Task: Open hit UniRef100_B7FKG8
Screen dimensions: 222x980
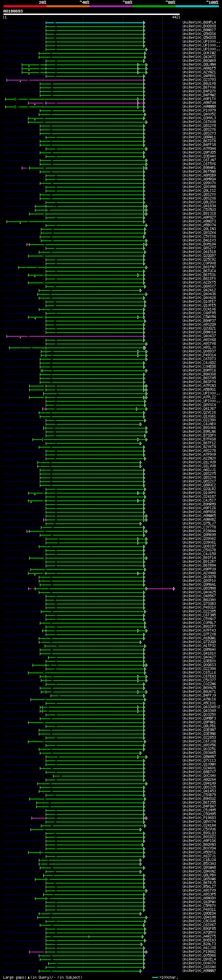Action: [x=199, y=439]
